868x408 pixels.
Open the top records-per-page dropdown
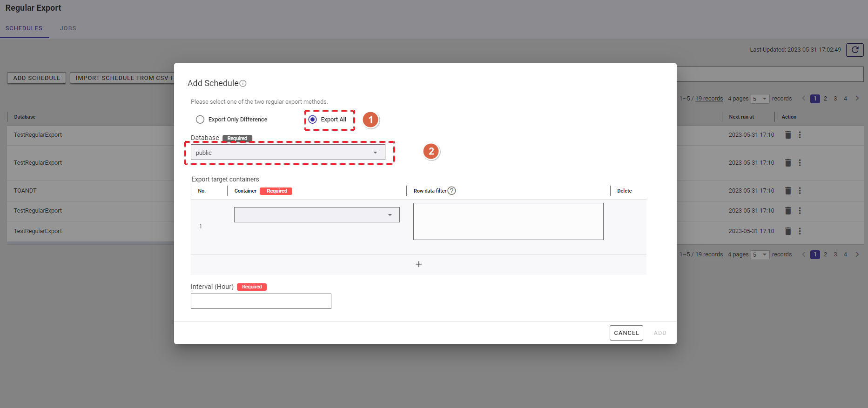point(760,99)
